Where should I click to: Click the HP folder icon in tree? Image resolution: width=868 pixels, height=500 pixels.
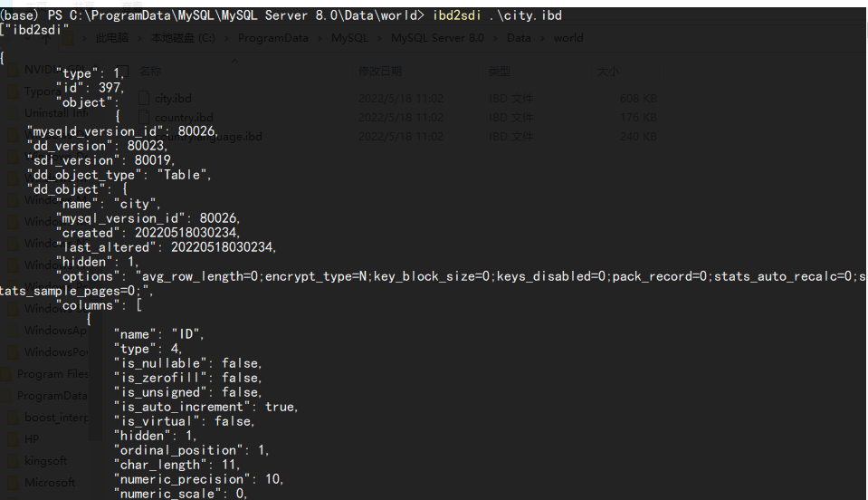14,439
